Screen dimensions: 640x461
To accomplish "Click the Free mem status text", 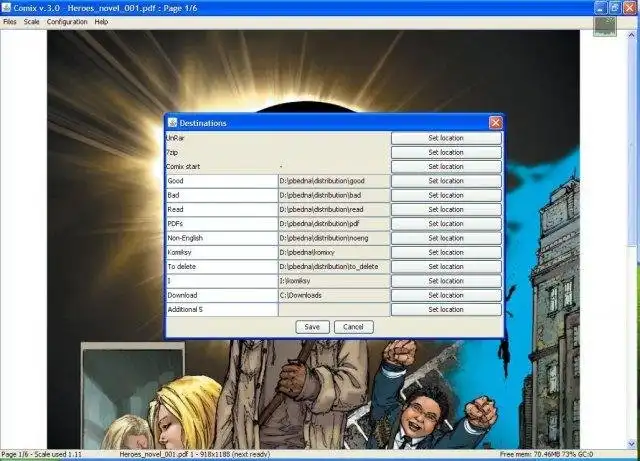I will point(547,454).
